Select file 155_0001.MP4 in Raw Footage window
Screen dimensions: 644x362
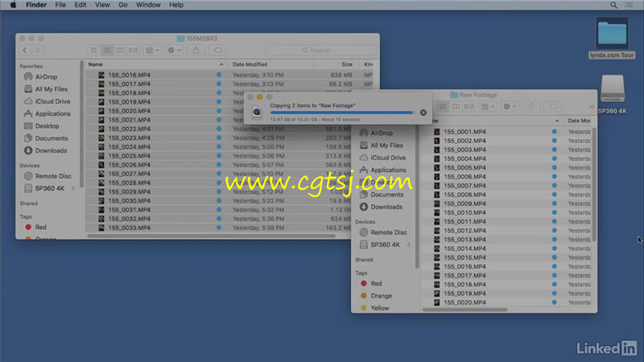(x=464, y=132)
